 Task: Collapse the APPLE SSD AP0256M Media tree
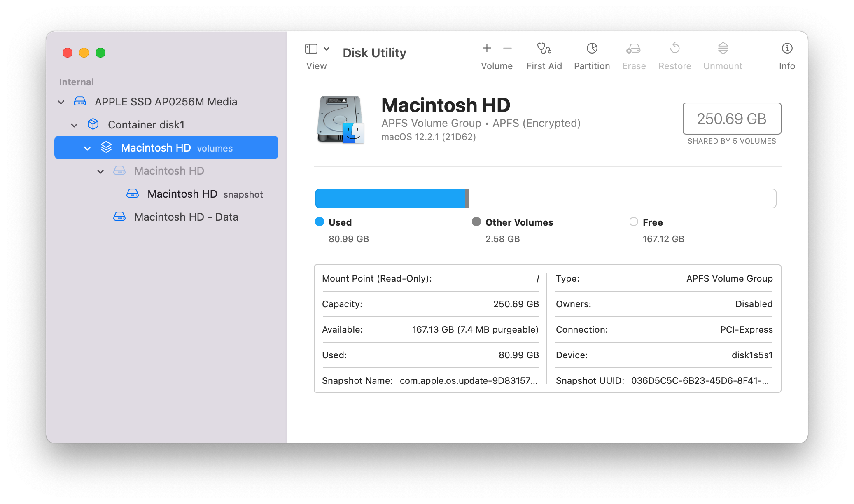[x=61, y=102]
